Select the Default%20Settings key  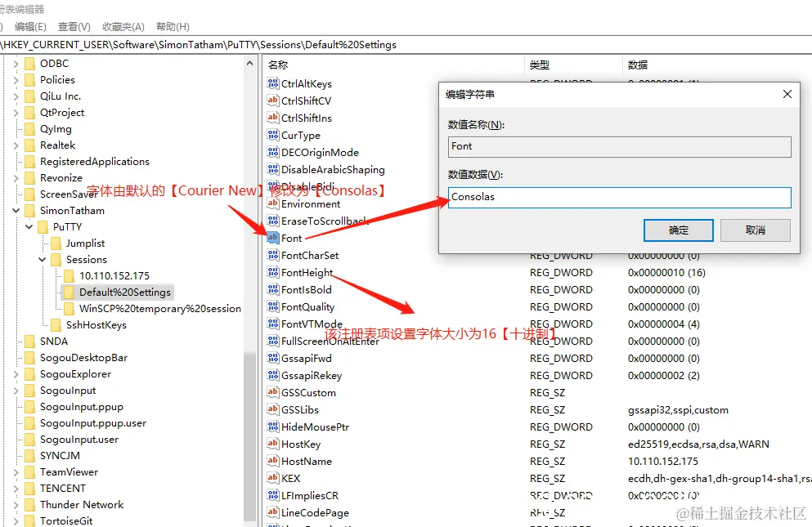coord(125,293)
